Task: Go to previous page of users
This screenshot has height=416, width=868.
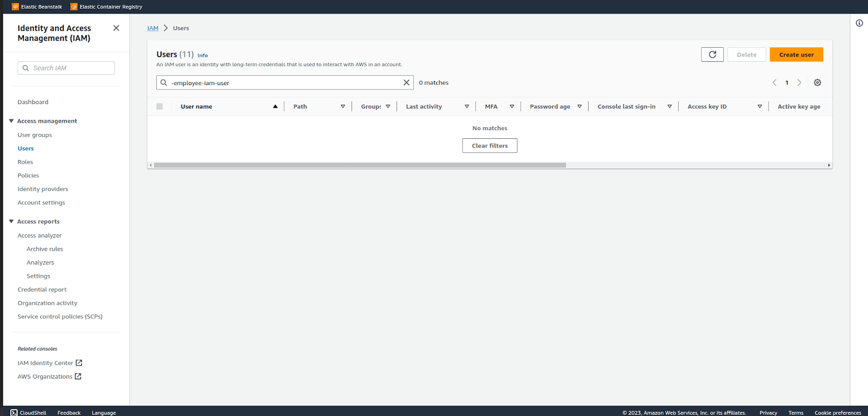Action: point(775,82)
